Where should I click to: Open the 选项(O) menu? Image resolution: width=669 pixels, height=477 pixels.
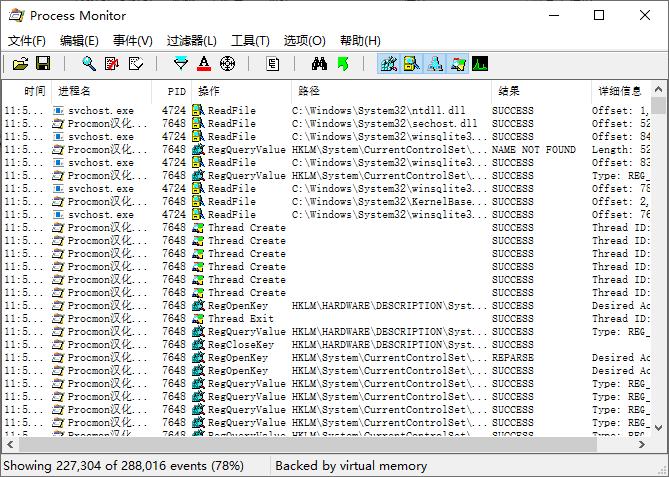tap(305, 41)
